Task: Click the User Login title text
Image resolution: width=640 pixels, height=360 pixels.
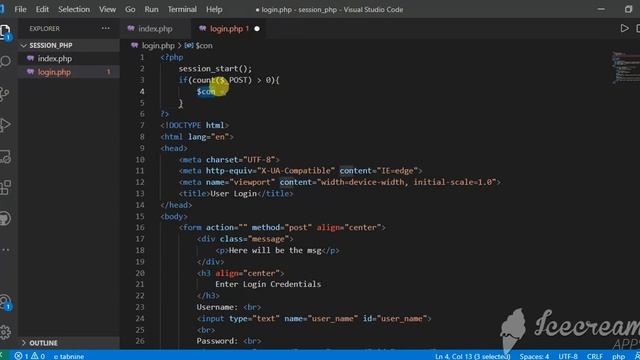Action: (x=233, y=193)
